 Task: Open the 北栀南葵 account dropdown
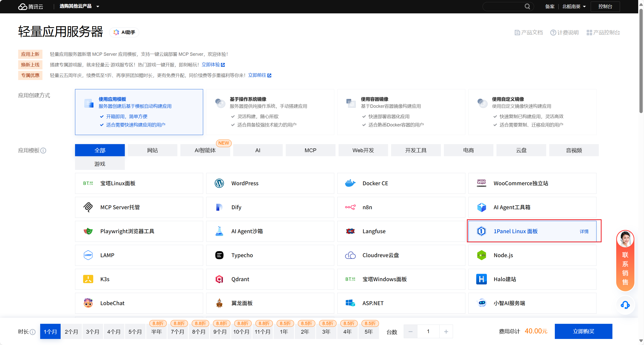coord(574,7)
